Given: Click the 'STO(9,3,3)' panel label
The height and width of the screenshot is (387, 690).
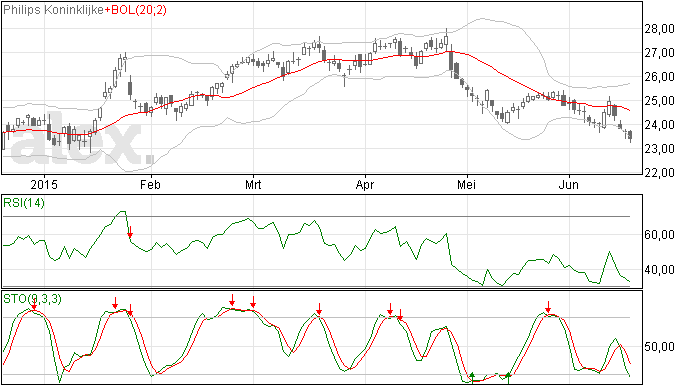Looking at the screenshot, I should pos(32,299).
